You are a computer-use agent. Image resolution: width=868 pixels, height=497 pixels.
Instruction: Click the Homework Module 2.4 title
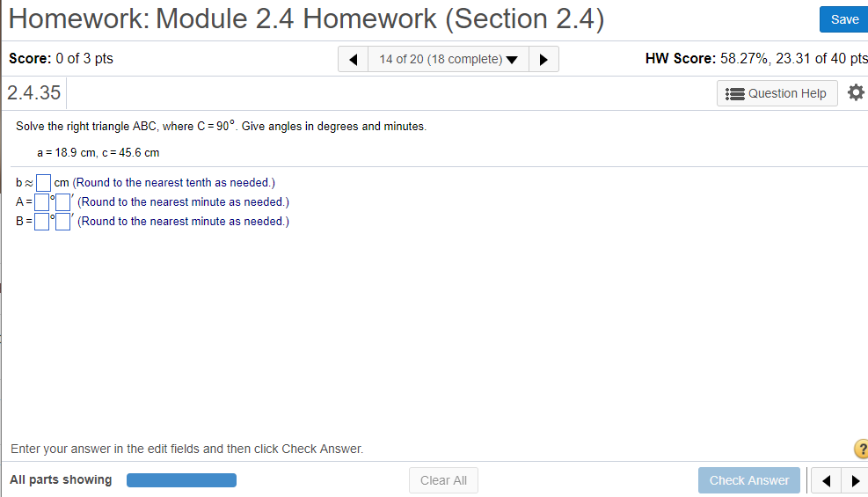[x=306, y=18]
